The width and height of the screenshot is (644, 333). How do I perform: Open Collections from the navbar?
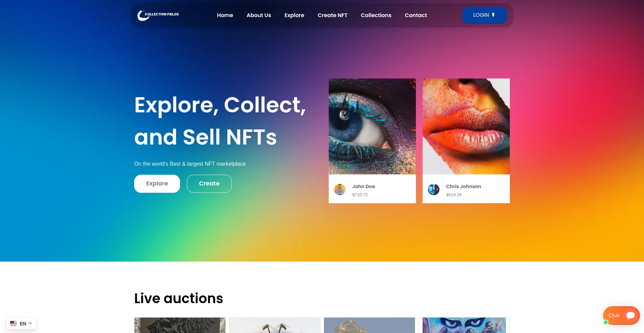376,15
